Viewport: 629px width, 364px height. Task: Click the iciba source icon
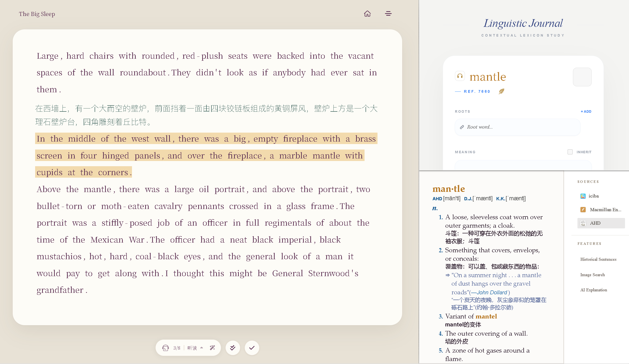click(x=583, y=196)
